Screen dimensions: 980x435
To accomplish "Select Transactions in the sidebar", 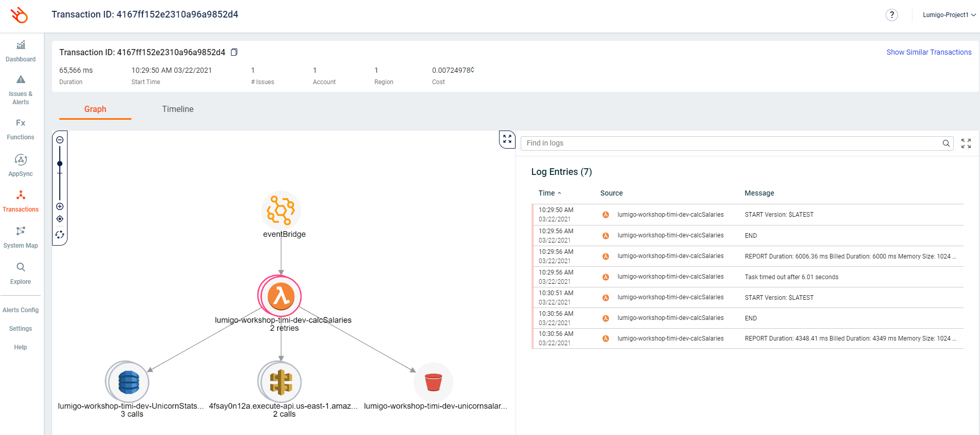I will coord(21,202).
